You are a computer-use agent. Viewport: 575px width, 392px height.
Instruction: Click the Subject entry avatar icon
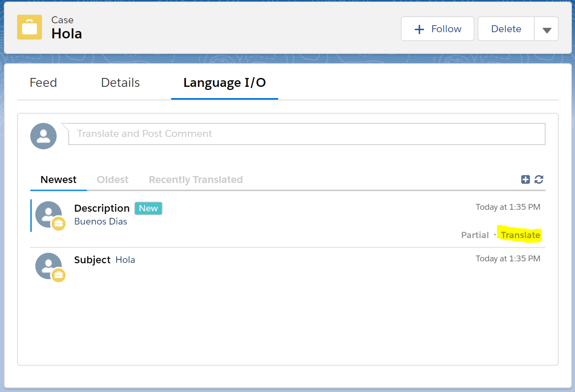coord(49,266)
